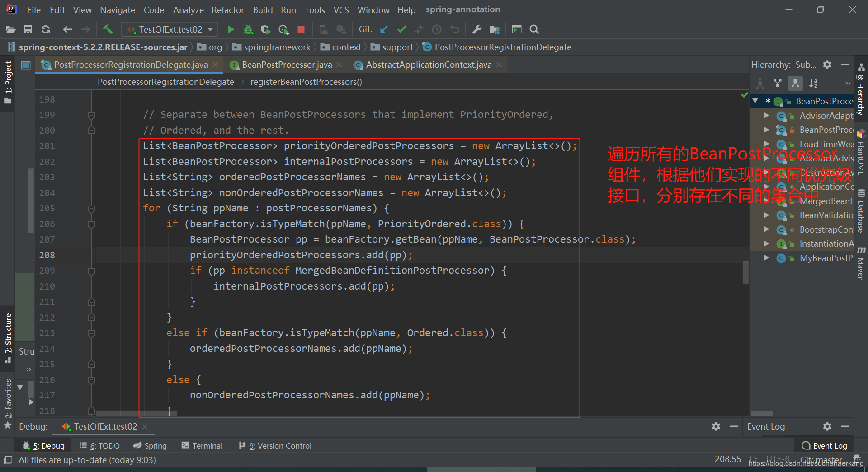The width and height of the screenshot is (868, 472).
Task: Open project folder icon in toolbar
Action: 11,29
